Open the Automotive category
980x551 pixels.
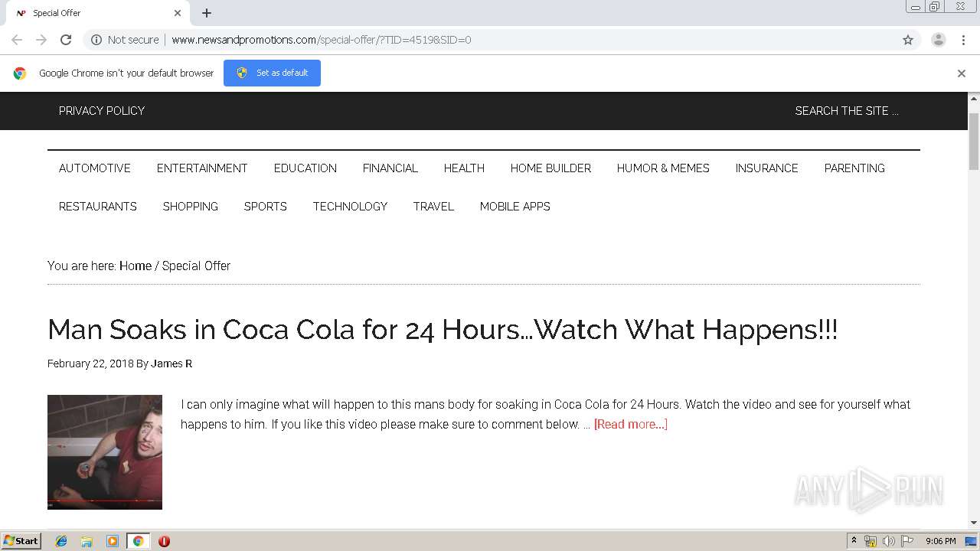pos(95,168)
